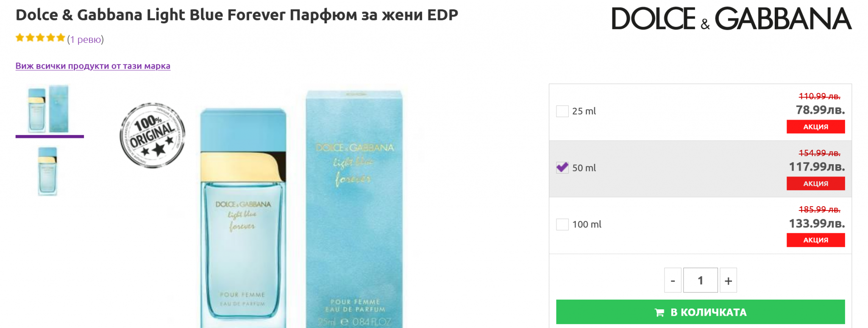Click the АКЦИЯ badge for 25 ml
Image resolution: width=868 pixels, height=328 pixels.
pos(815,127)
